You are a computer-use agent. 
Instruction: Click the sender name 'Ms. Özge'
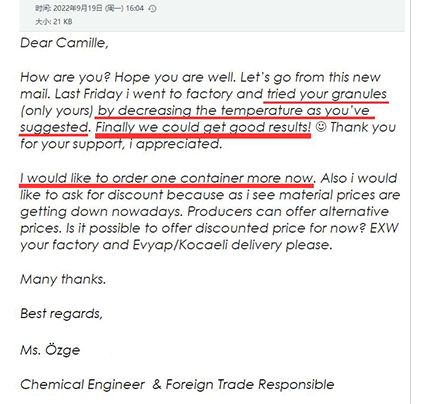click(50, 350)
